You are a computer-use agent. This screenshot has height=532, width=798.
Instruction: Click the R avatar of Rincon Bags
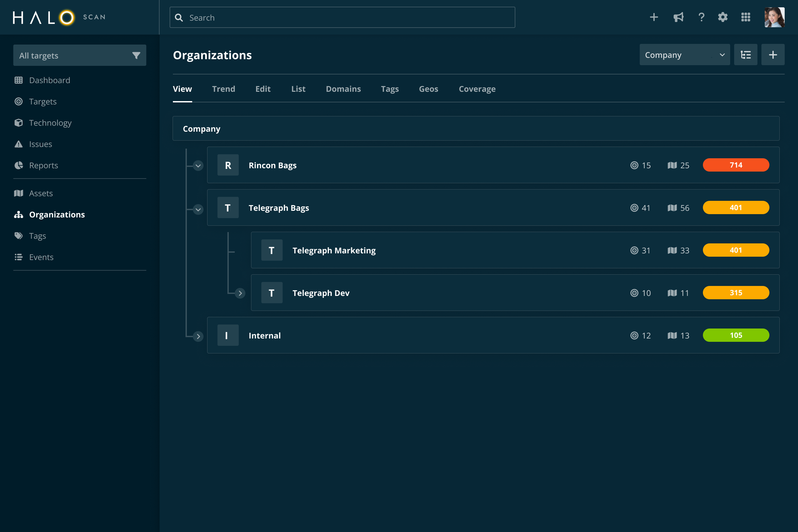click(x=228, y=165)
